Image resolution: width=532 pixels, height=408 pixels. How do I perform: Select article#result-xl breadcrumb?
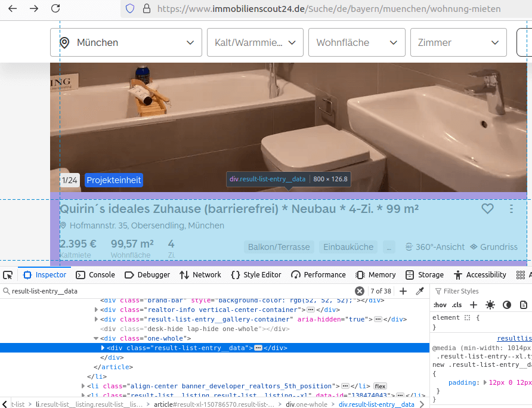pos(214,404)
